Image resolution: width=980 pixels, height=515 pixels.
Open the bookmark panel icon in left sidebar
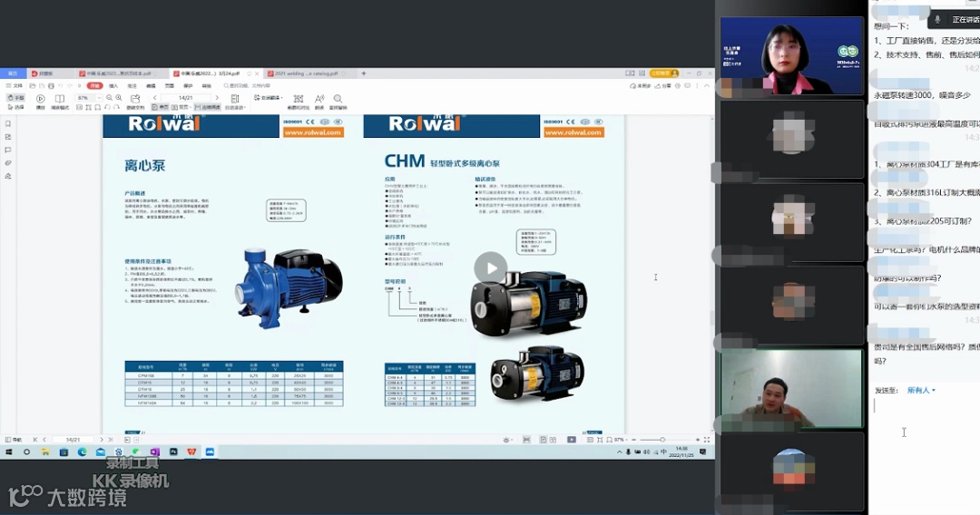8,123
